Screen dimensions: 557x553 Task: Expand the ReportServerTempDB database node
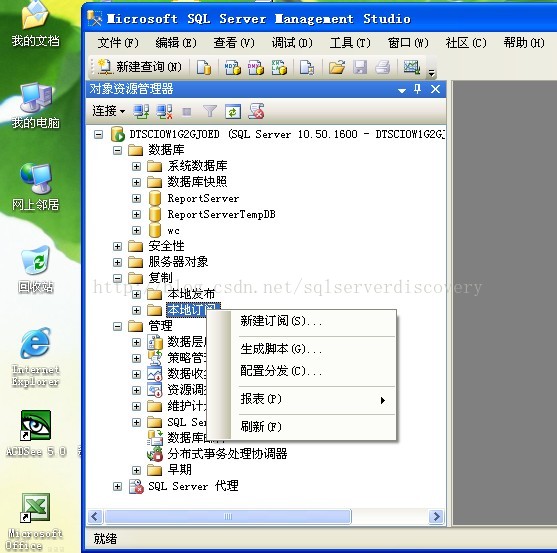136,215
